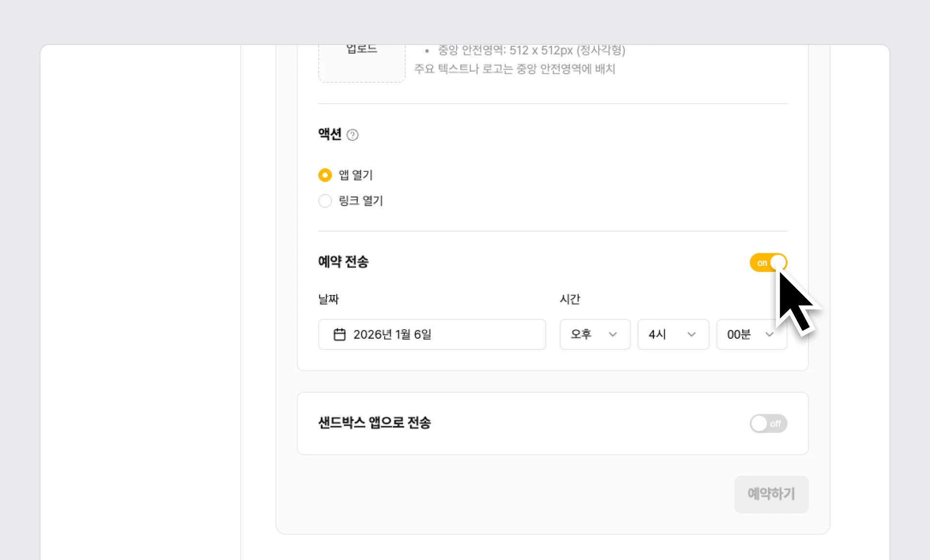Open the 00분 minute dropdown
The width and height of the screenshot is (930, 560).
(x=751, y=334)
